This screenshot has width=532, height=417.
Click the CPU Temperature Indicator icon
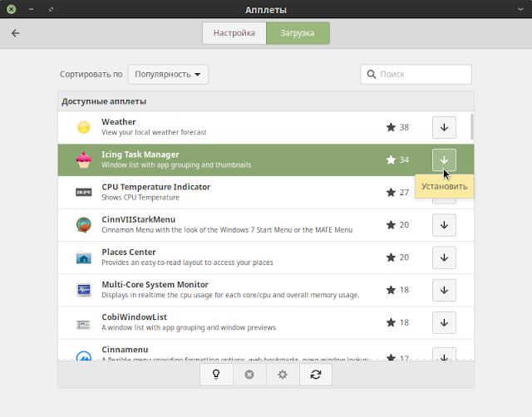83,192
